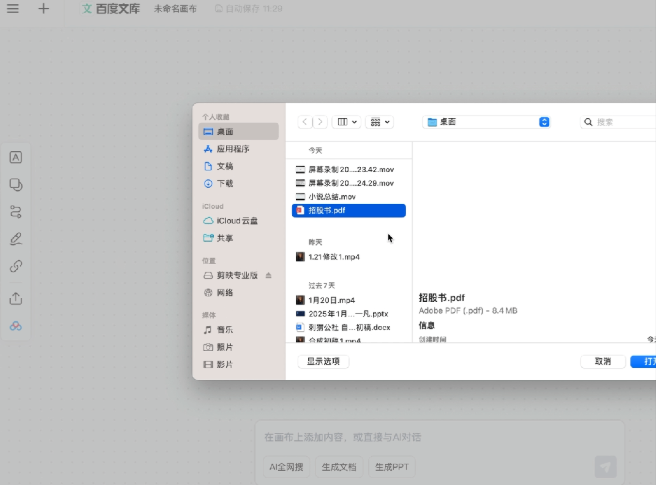Click the colorful AI icon in left toolbar
Viewport: 656px width, 485px height.
(x=16, y=326)
